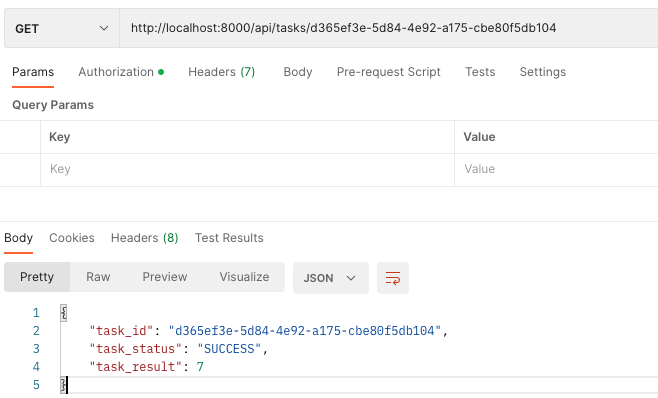
Task: Switch to the Params tab
Action: point(33,72)
